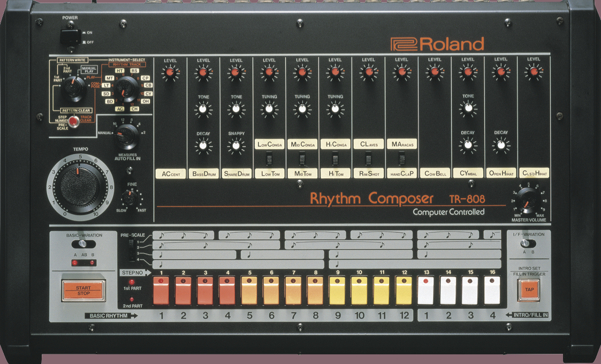Click the Hi Tom tuning knob
The image size is (601, 364).
pos(336,109)
